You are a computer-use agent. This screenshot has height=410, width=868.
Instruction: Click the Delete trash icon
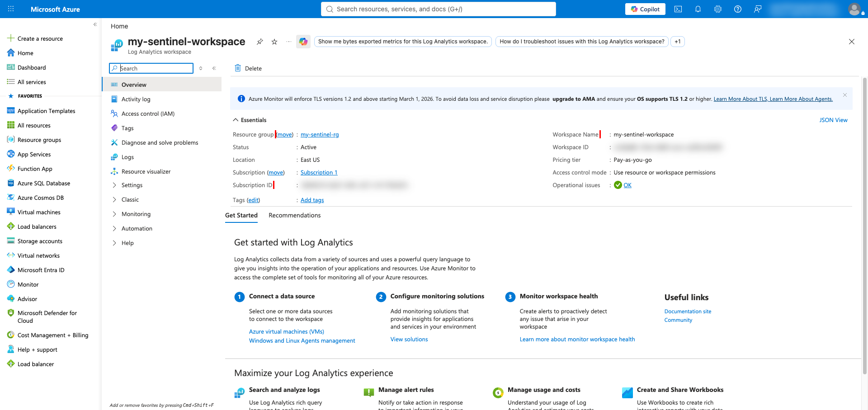(238, 68)
